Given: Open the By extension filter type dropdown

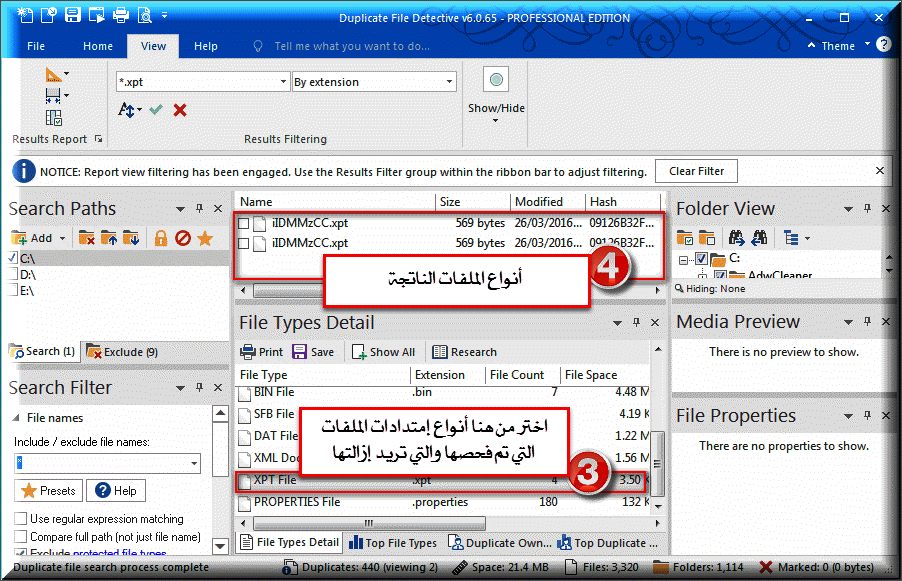Looking at the screenshot, I should tap(449, 82).
